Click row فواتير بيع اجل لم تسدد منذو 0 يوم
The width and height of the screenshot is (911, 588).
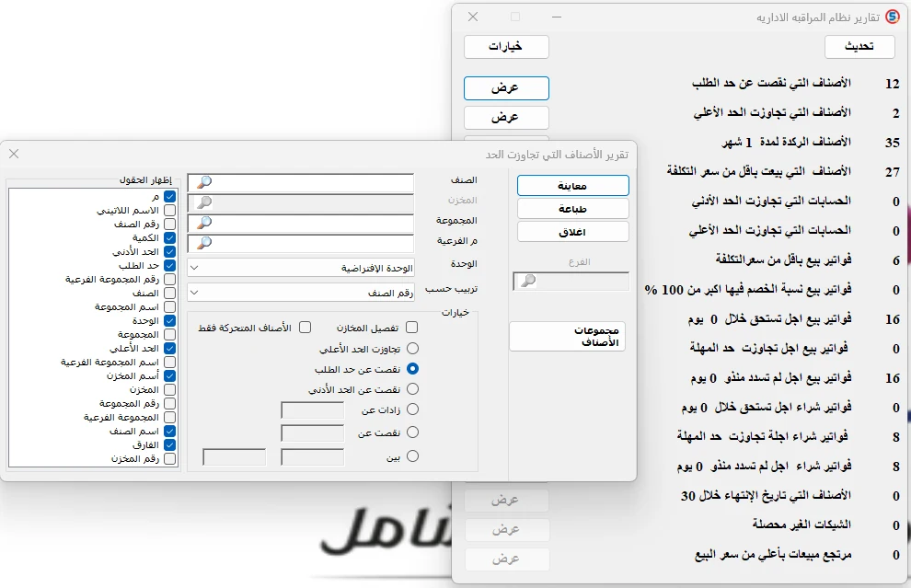pos(771,378)
